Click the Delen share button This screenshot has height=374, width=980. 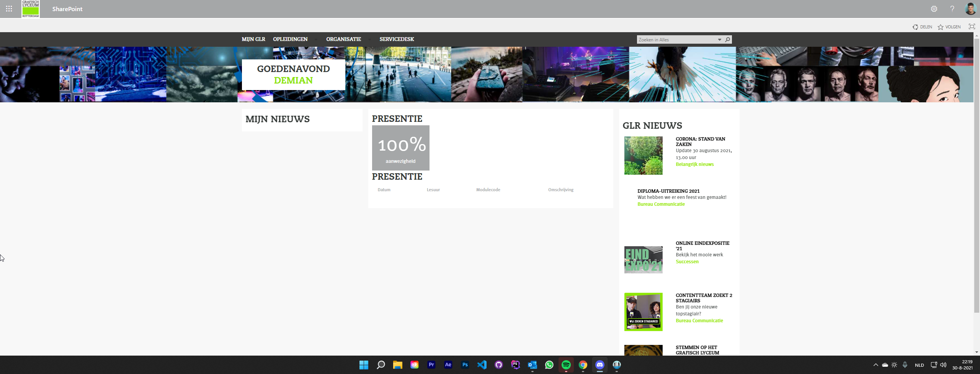click(922, 27)
